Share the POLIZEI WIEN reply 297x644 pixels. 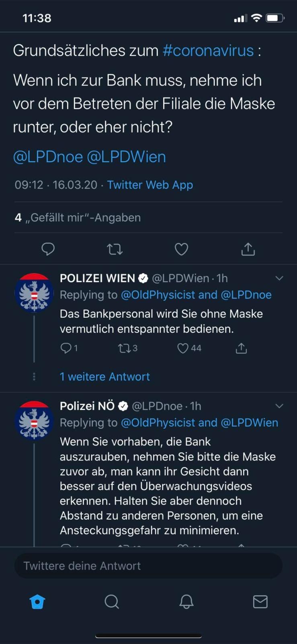click(x=241, y=348)
